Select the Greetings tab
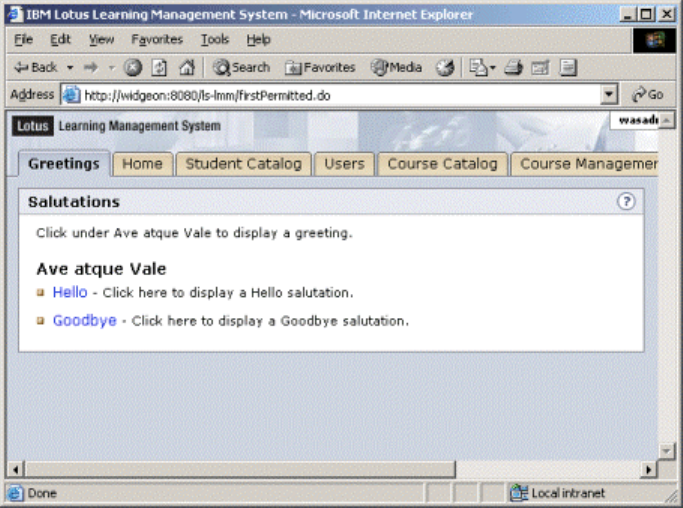The image size is (683, 508). [64, 164]
